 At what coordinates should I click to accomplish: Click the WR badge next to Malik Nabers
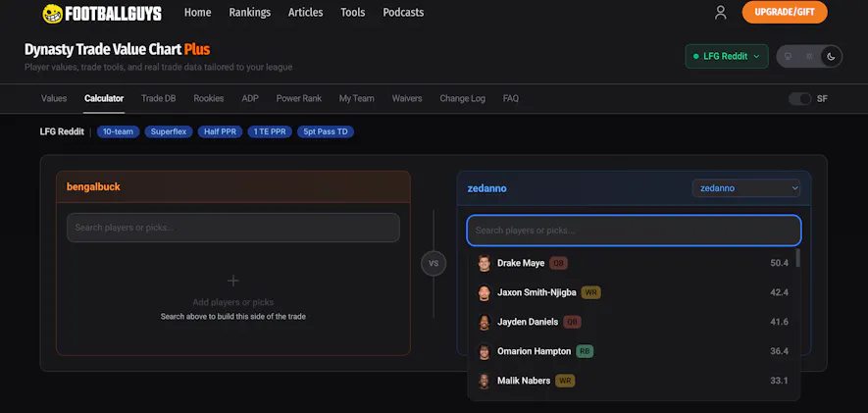[x=565, y=381]
